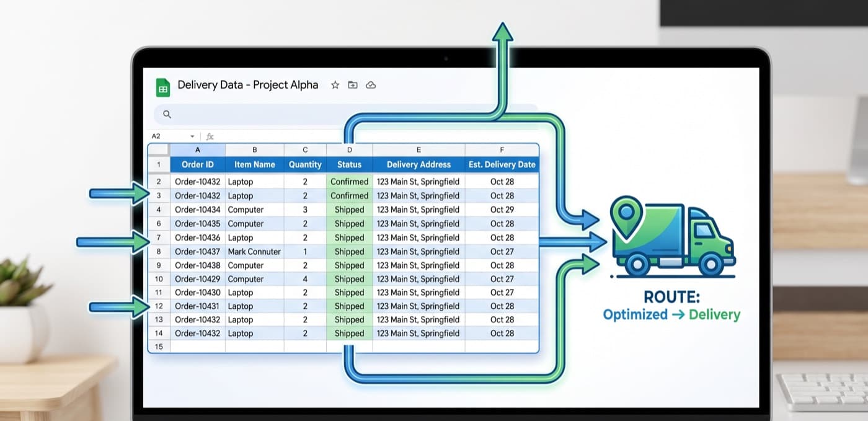Expand the A2 name box dropdown arrow
This screenshot has height=421, width=868.
pyautogui.click(x=192, y=136)
